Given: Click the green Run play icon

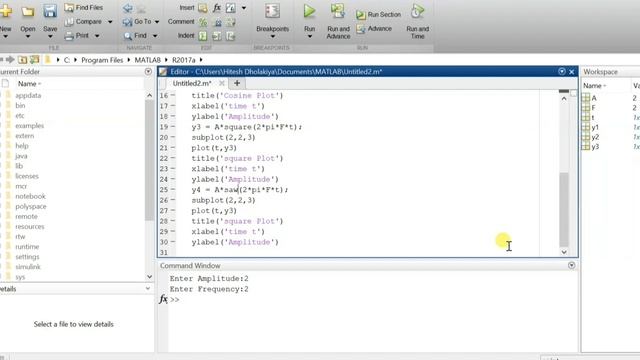Looking at the screenshot, I should (309, 11).
